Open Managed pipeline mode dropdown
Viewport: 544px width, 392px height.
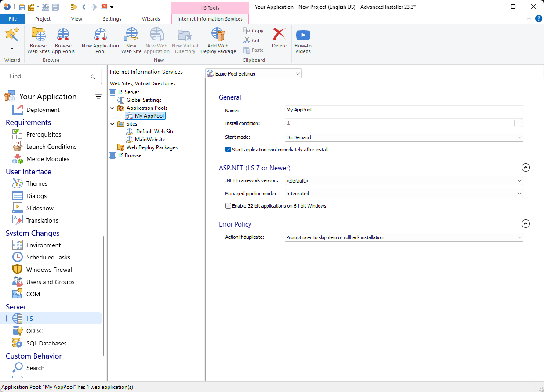tap(404, 194)
